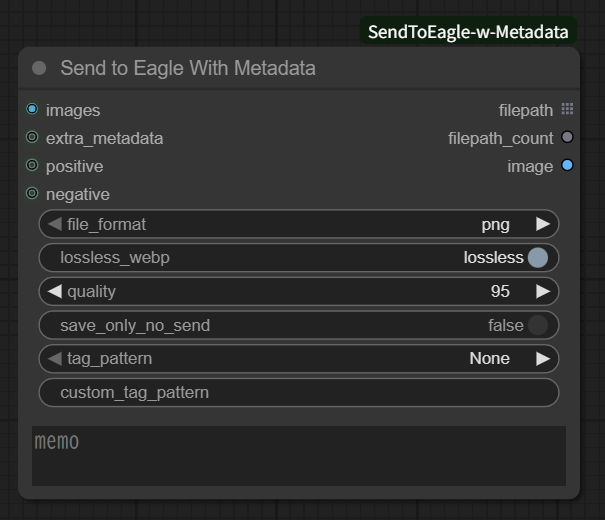This screenshot has width=605, height=520.
Task: Click the image output label
Action: click(x=530, y=167)
